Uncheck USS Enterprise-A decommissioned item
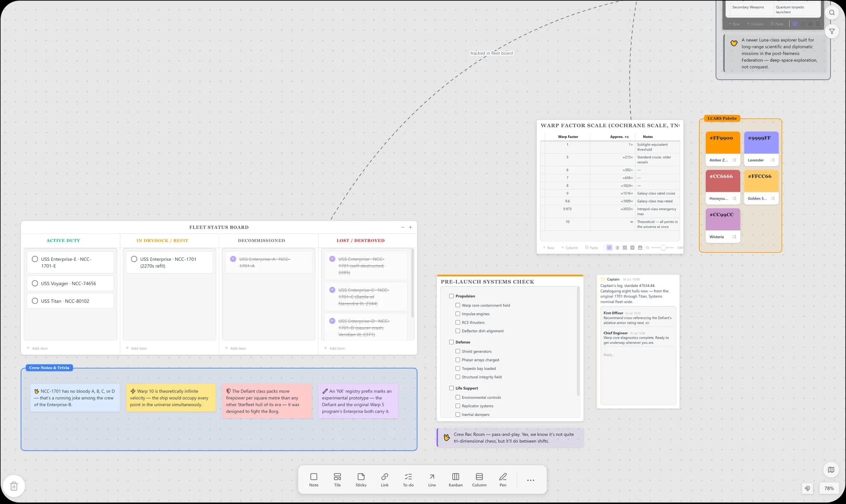846x504 pixels. (x=233, y=259)
